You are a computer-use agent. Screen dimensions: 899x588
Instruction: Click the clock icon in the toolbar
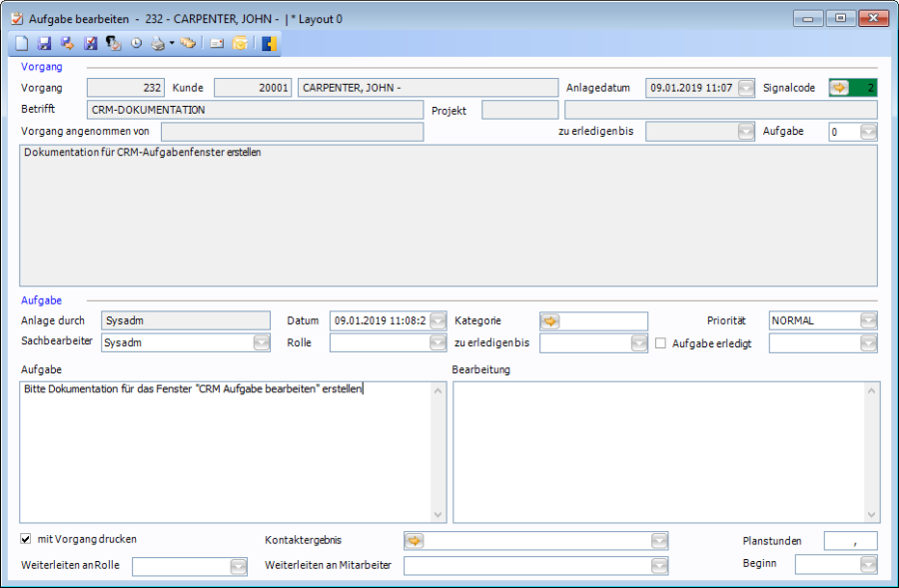point(136,44)
